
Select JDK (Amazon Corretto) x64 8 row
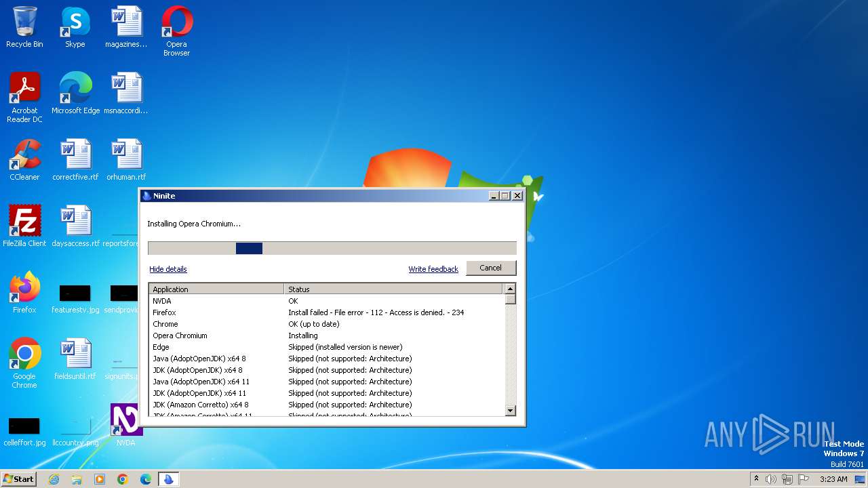pos(327,405)
